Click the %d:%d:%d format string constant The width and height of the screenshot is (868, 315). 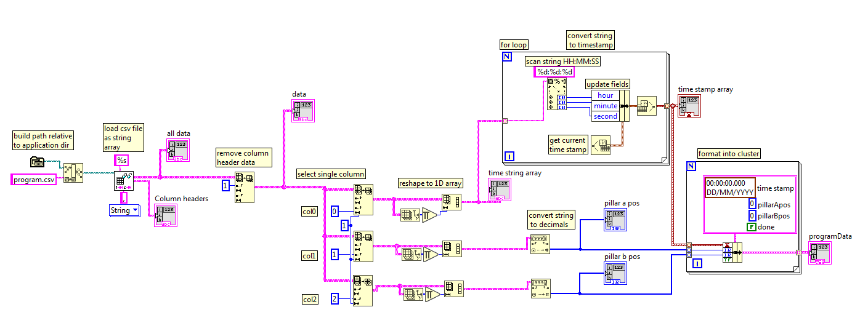[x=554, y=72]
